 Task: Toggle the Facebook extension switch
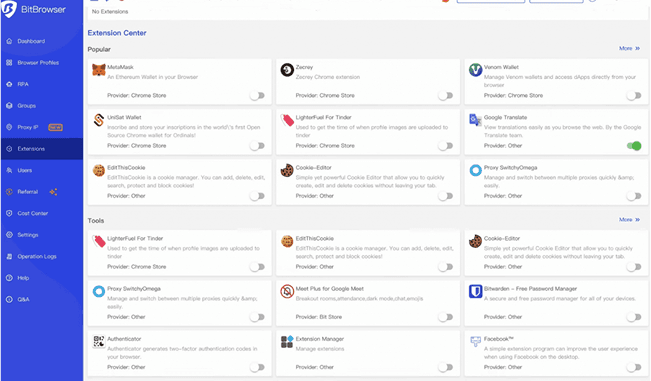click(634, 367)
